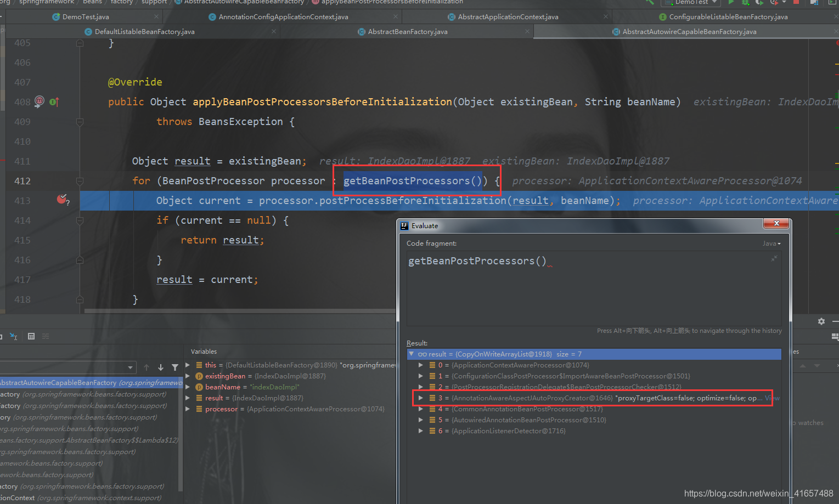
Task: Expand result item 0 ApplicationContextAwareProcessor
Action: pyautogui.click(x=421, y=365)
